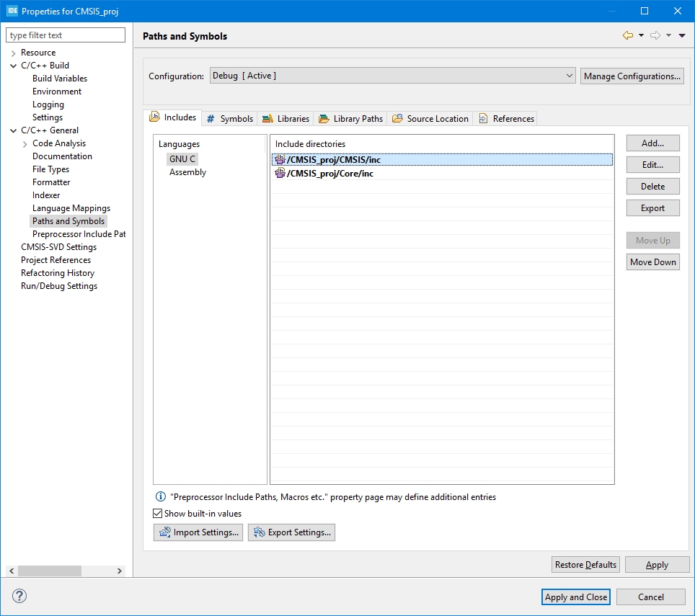Click the References tab icon
Screen dimensions: 695x616
(x=483, y=119)
